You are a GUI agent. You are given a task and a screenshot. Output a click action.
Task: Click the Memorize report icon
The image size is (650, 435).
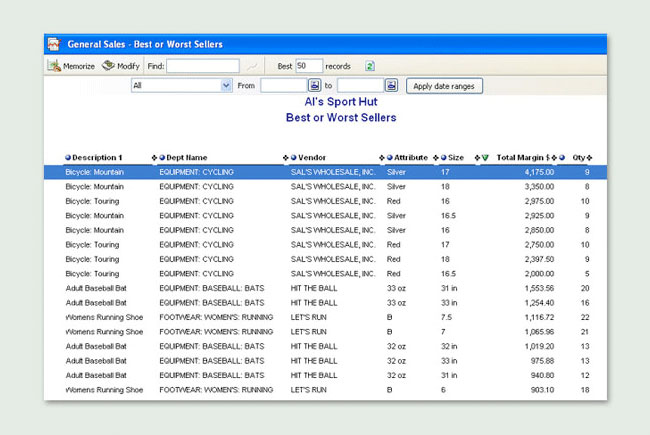55,66
